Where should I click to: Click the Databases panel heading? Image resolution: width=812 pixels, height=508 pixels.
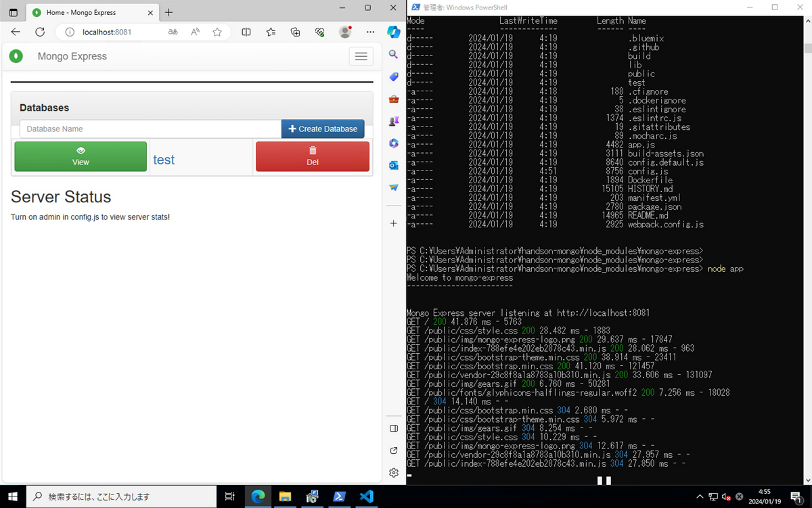[45, 108]
